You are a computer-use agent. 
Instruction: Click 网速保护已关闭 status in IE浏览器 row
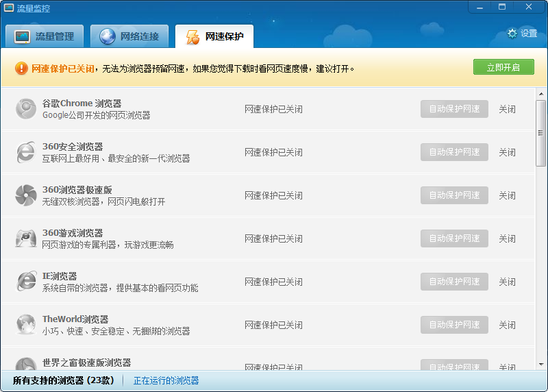click(273, 282)
